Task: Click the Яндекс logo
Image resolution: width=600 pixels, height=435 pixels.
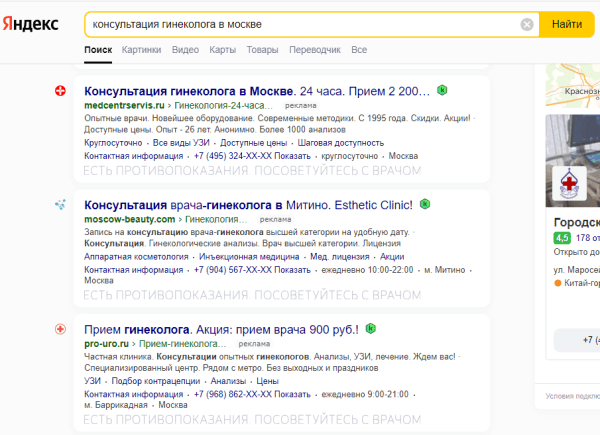Action: pyautogui.click(x=31, y=24)
